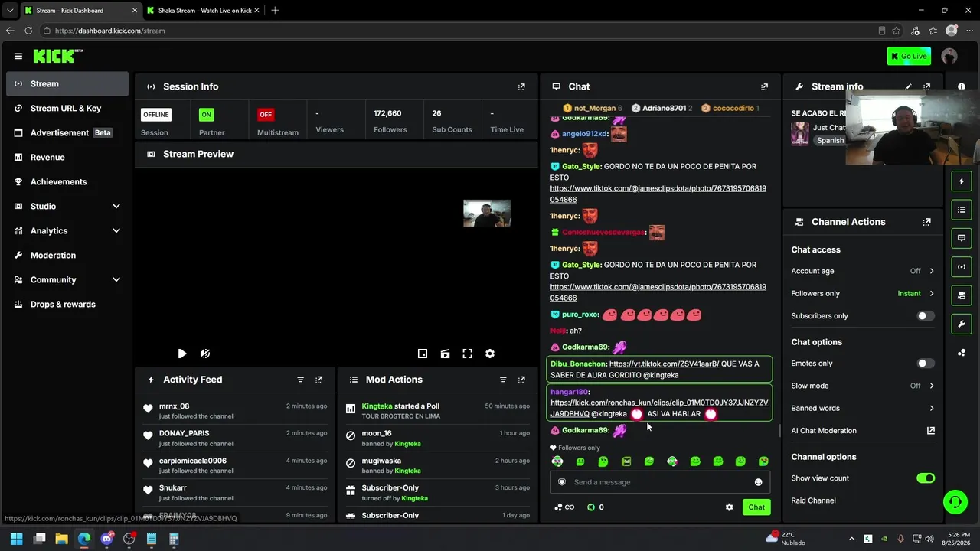Filter the Mod Actions list
The width and height of the screenshot is (980, 551).
click(503, 380)
